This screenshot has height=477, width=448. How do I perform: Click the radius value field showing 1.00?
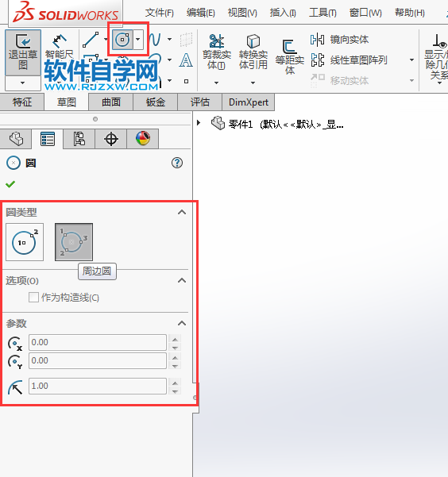(98, 386)
